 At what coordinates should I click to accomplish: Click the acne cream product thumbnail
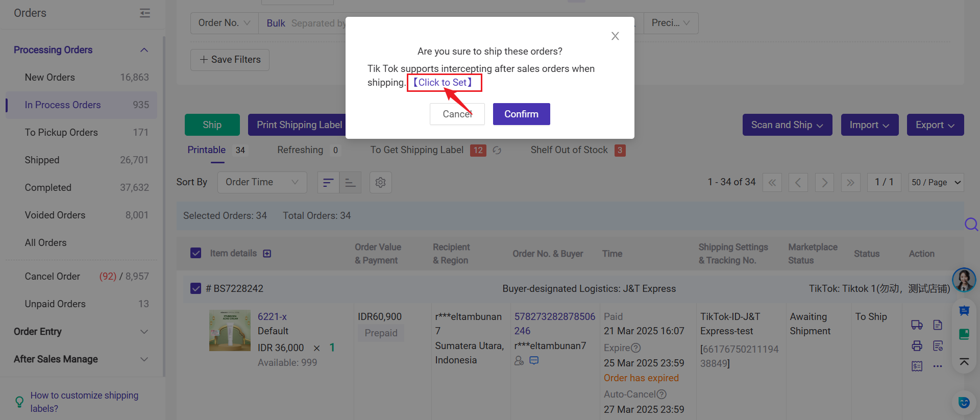point(230,330)
